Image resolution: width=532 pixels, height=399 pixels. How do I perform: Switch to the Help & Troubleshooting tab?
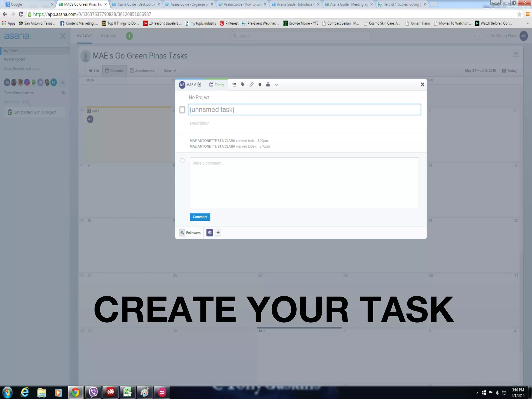pyautogui.click(x=401, y=4)
